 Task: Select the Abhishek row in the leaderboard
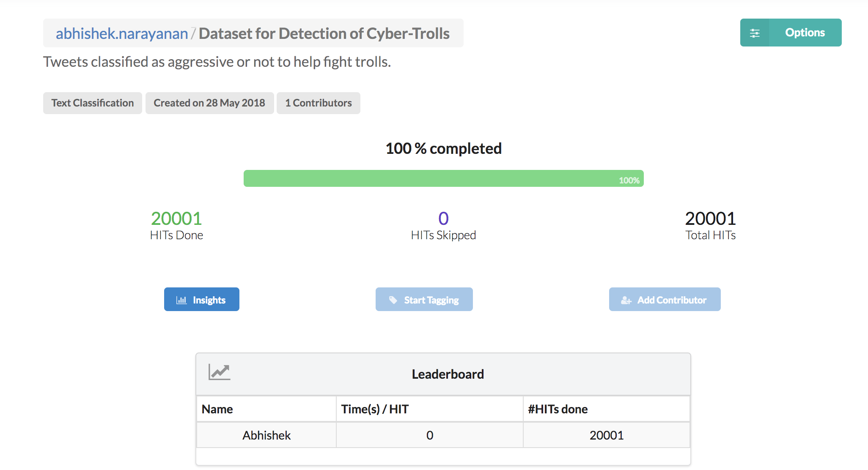[266, 435]
